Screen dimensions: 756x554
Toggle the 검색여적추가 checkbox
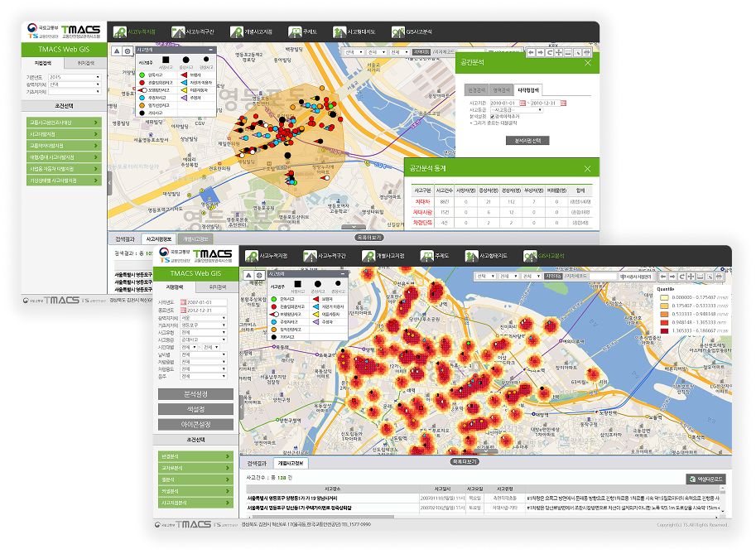(494, 116)
